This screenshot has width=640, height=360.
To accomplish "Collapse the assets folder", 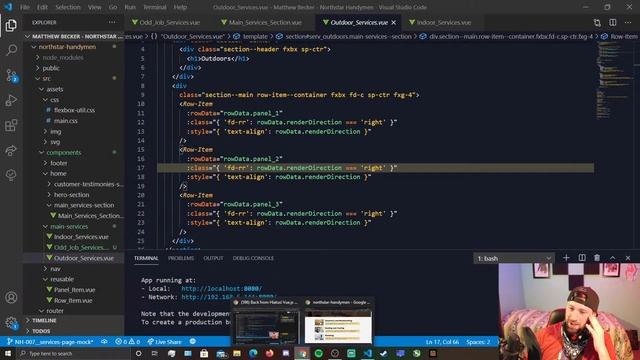I will (55, 89).
